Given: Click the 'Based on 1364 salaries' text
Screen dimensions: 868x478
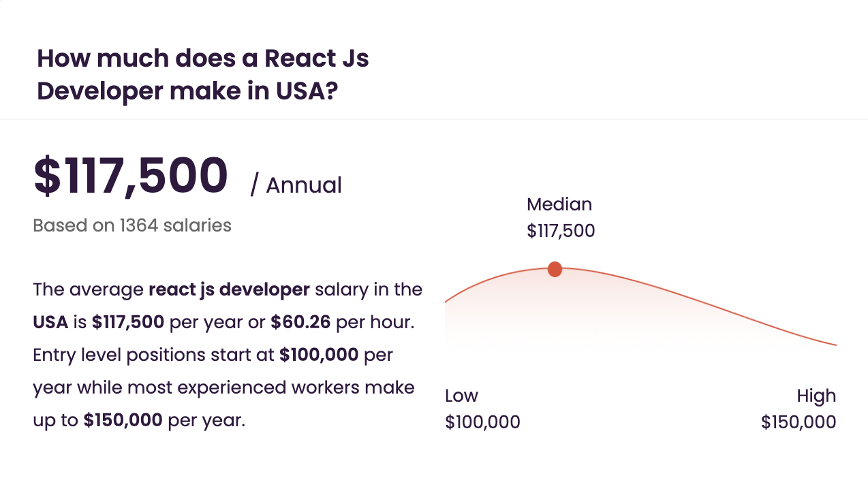Looking at the screenshot, I should tap(132, 225).
